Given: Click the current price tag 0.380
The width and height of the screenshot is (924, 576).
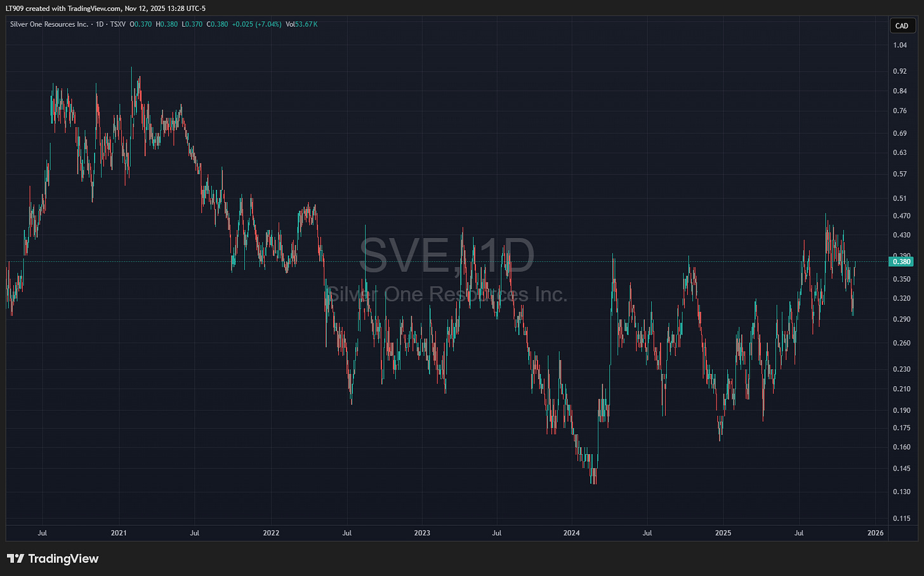Looking at the screenshot, I should (x=902, y=262).
